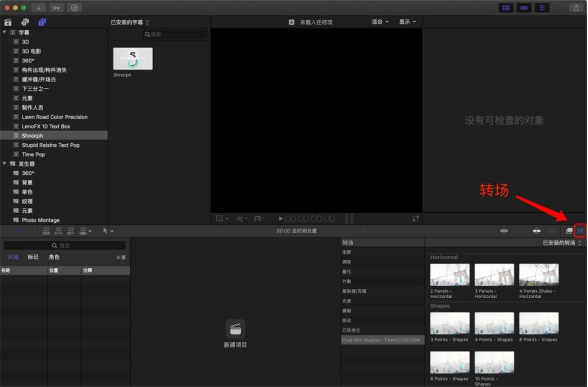Open the keyword editor key icon
The height and width of the screenshot is (387, 588).
[x=56, y=8]
